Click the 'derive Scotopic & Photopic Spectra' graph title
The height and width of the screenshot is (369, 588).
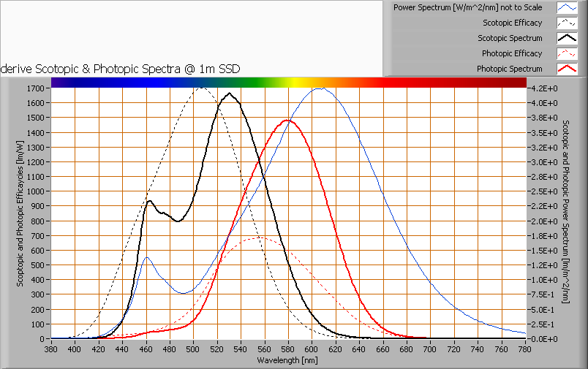[x=121, y=68]
